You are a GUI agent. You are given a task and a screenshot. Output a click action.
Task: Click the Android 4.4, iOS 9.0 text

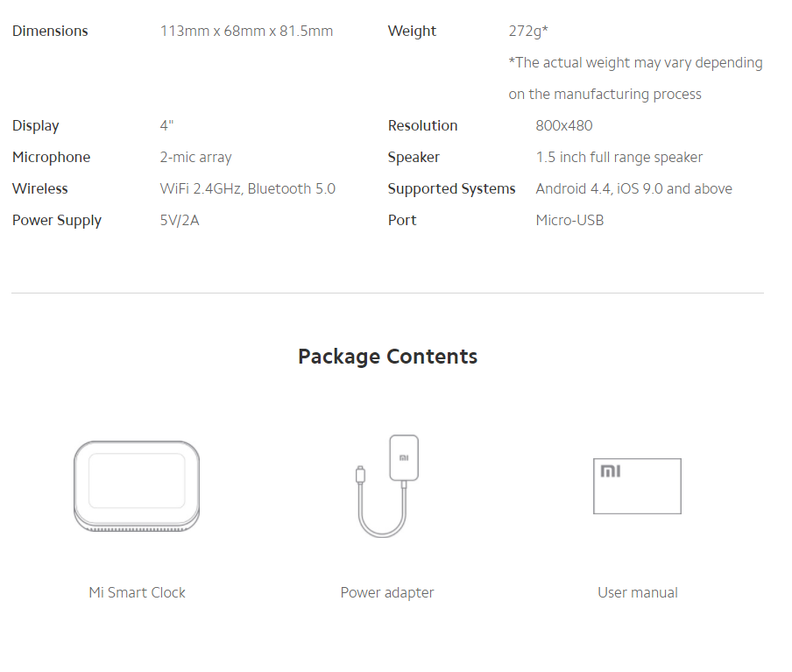coord(633,189)
